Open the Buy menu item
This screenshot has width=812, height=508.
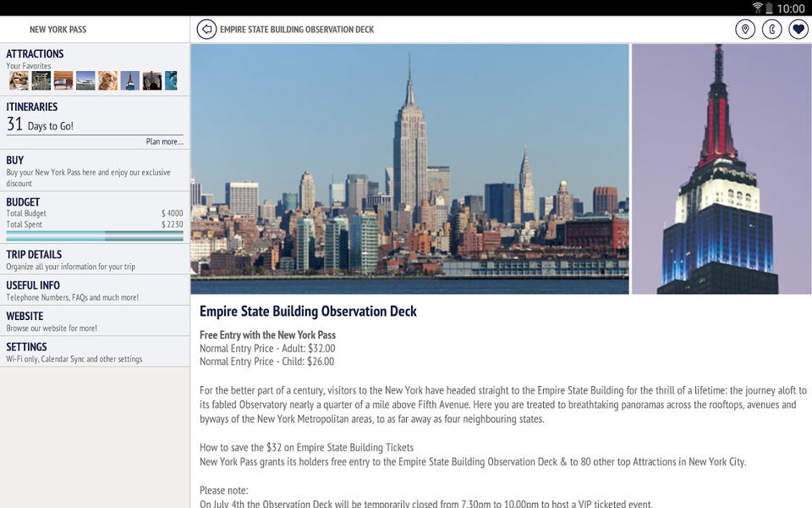[x=95, y=170]
